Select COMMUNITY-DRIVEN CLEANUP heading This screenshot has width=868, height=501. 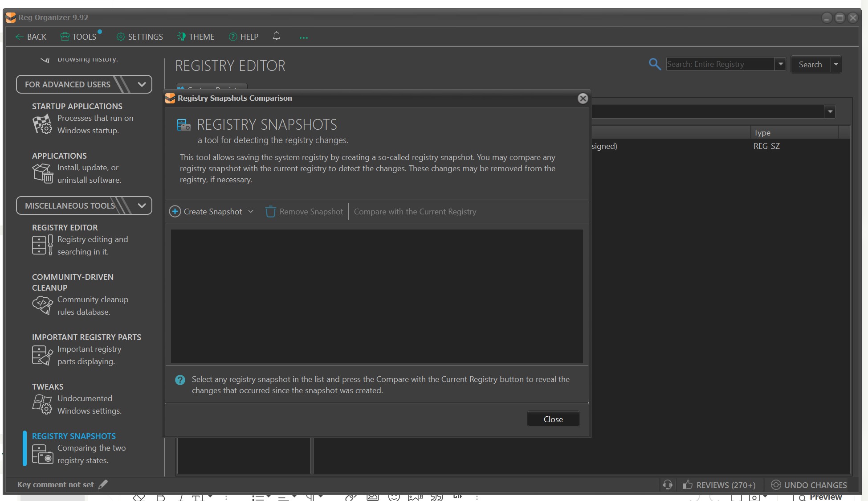tap(73, 282)
